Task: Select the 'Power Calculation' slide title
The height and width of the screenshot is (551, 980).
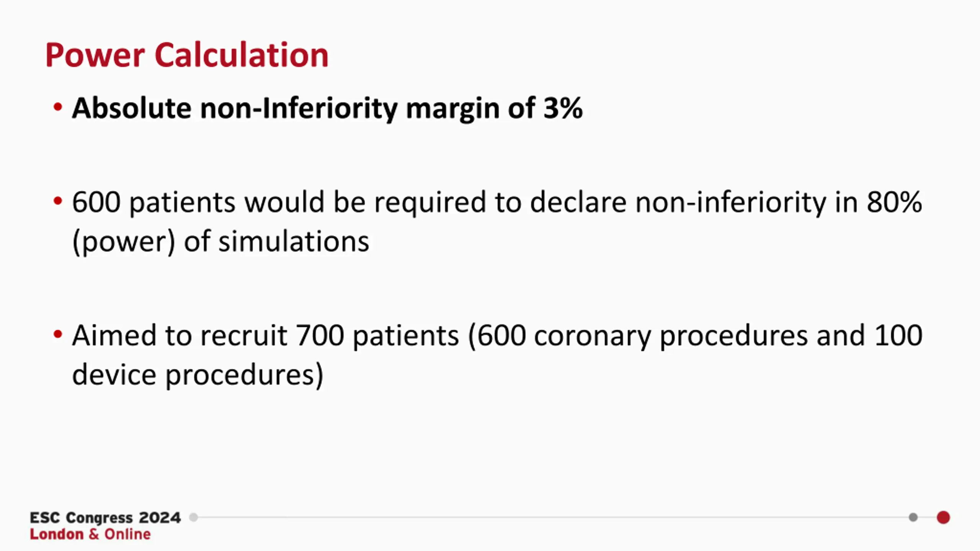Action: [x=187, y=55]
